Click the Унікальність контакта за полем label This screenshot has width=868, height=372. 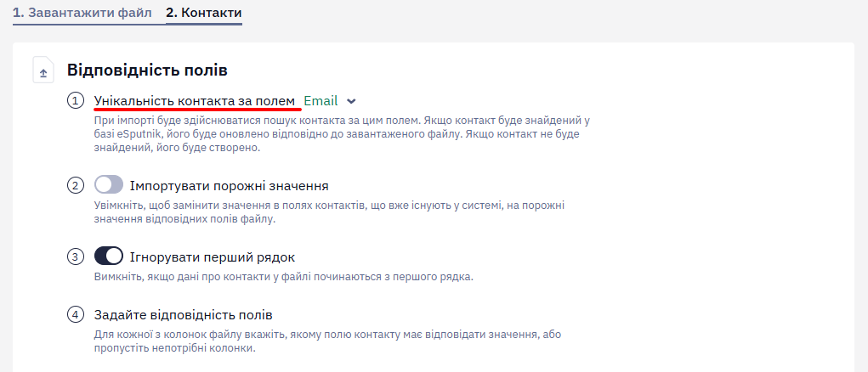195,100
